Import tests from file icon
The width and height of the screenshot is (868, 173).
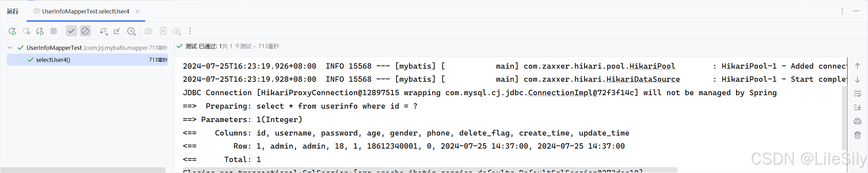click(163, 31)
